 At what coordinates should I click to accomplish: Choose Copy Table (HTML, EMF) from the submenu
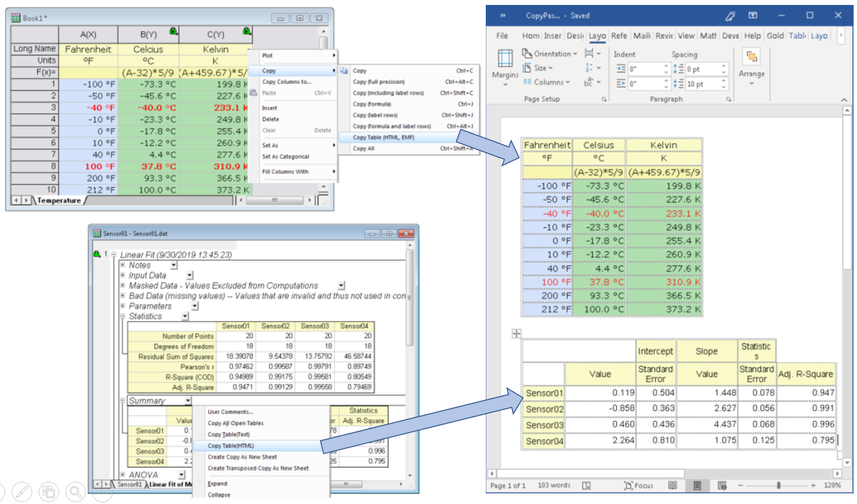pyautogui.click(x=384, y=137)
